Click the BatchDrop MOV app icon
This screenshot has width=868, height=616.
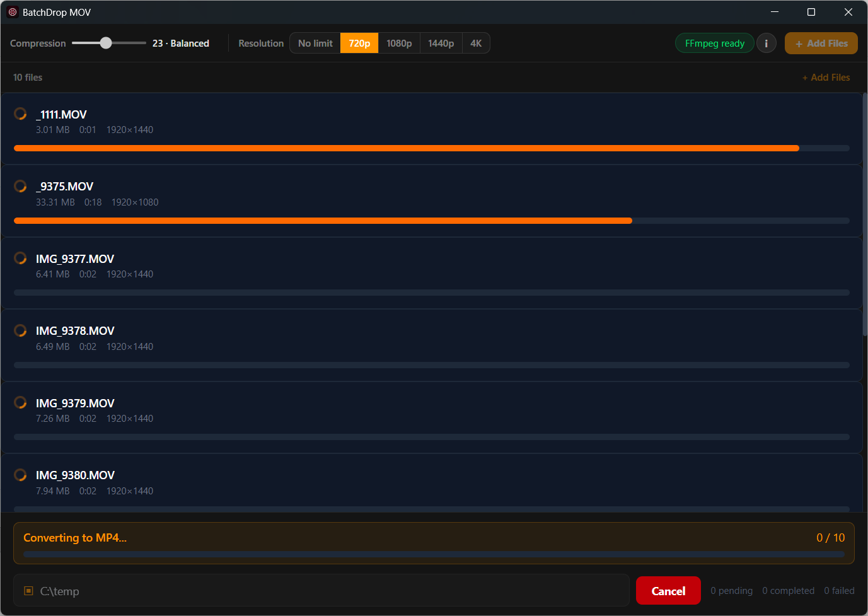pos(13,12)
